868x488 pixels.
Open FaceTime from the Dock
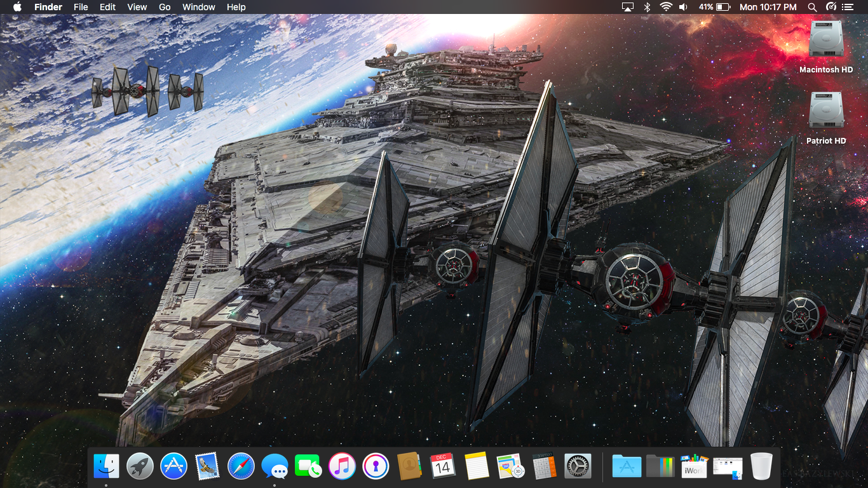click(308, 466)
